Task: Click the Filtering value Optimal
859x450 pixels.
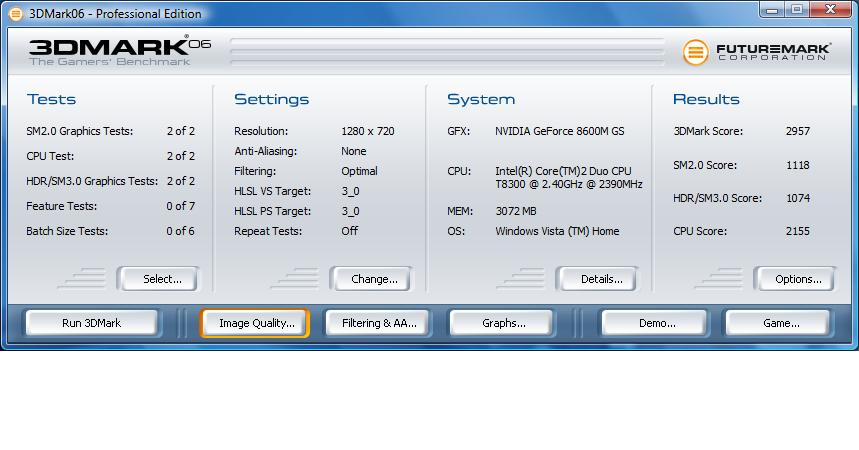Action: (359, 171)
